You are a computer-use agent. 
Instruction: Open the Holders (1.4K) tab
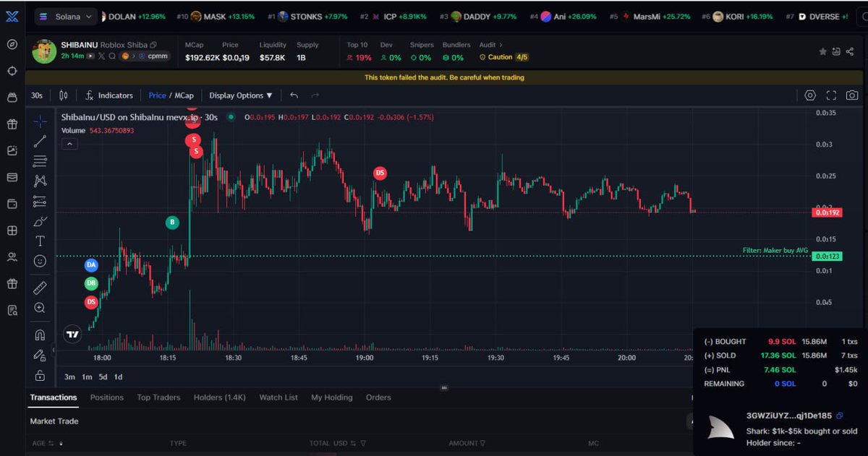(220, 397)
